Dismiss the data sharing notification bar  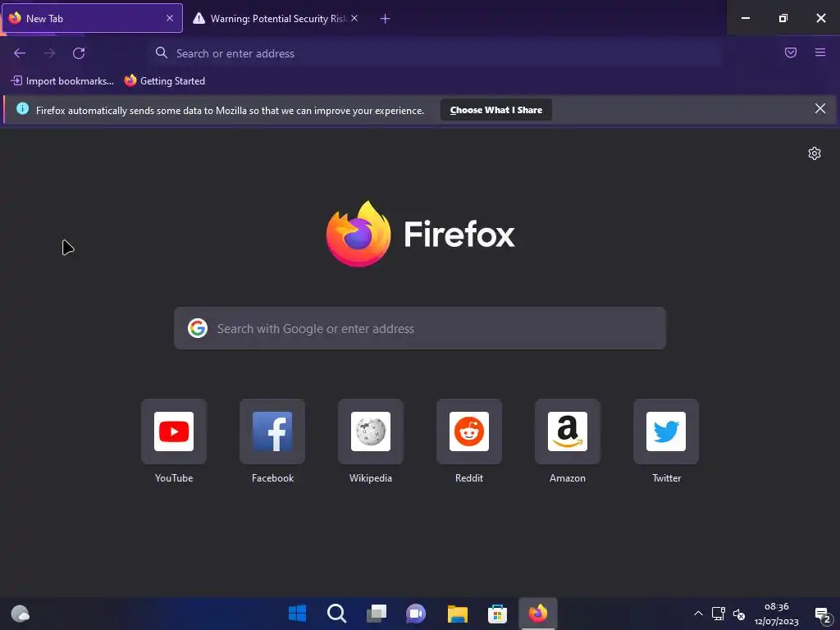[x=820, y=109]
